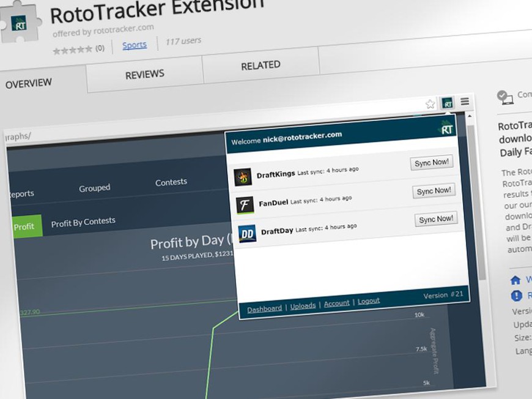Click the 327.90 green chart label

[30, 311]
